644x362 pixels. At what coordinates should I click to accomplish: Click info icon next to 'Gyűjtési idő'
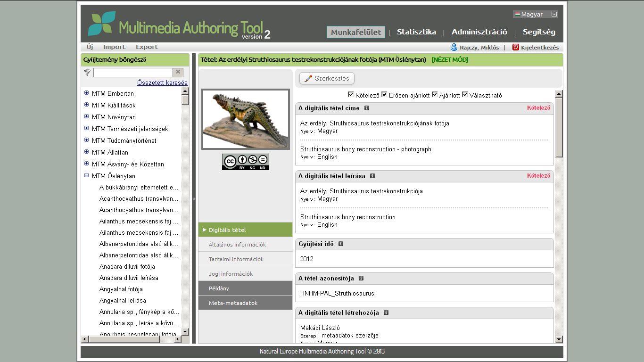coord(341,244)
